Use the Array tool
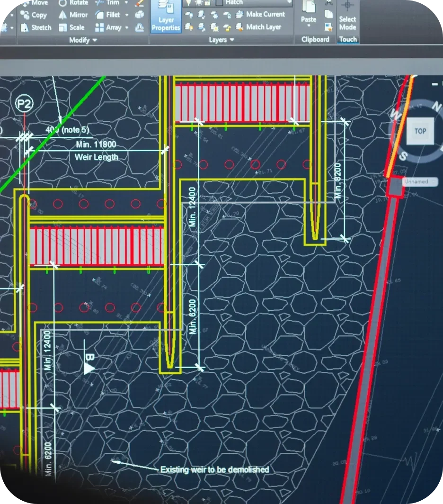Image resolution: width=443 pixels, height=504 pixels. point(100,27)
